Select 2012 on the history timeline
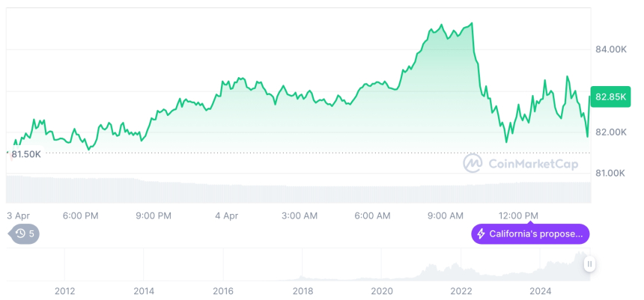644x300 pixels. (64, 291)
